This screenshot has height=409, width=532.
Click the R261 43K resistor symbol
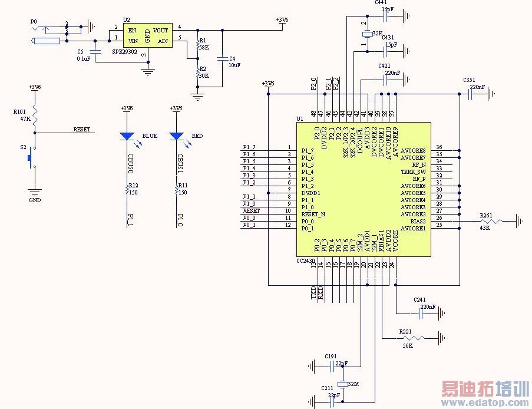coord(491,222)
